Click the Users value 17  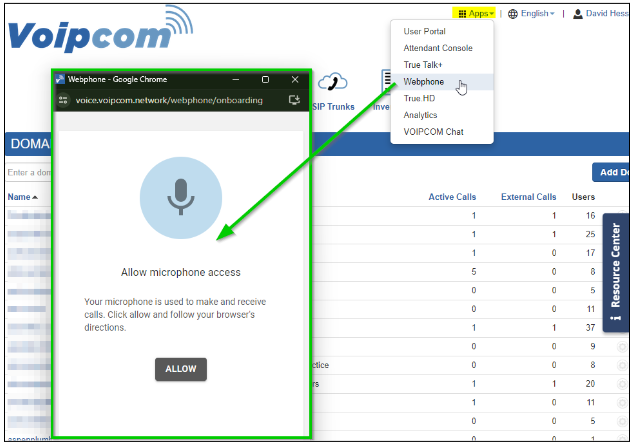[x=590, y=253]
